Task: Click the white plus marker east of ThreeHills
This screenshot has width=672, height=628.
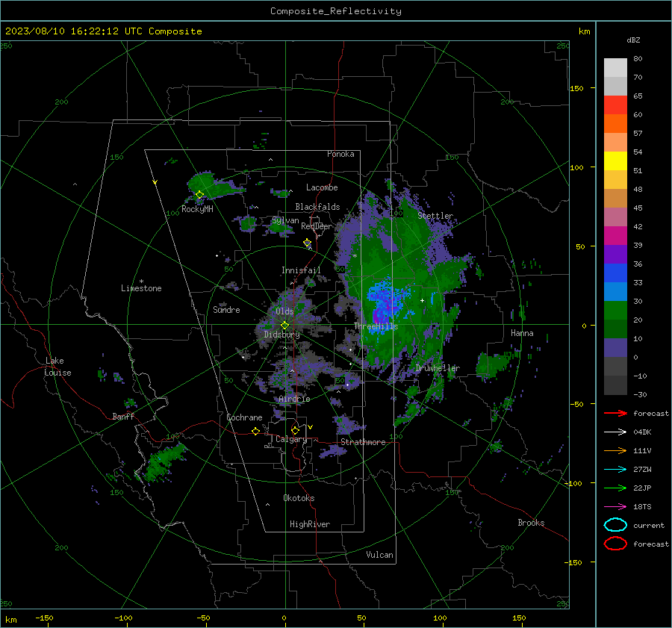Action: (422, 300)
